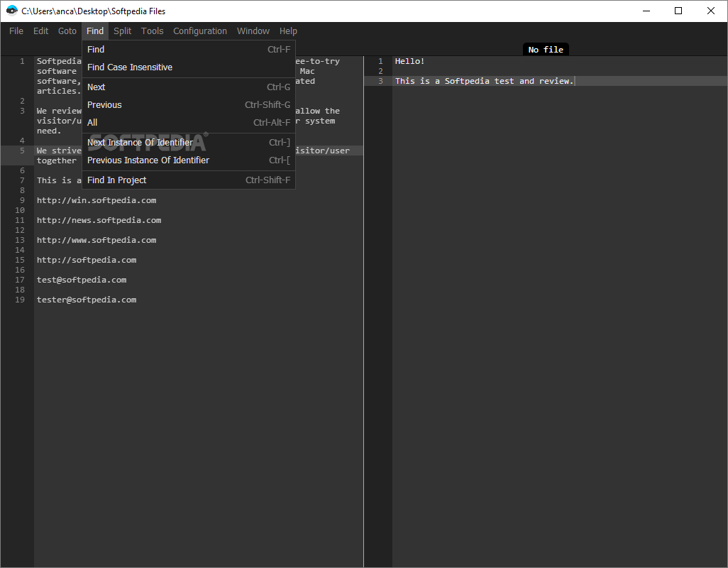This screenshot has height=568, width=728.
Task: Click the title bar path text
Action: 94,11
